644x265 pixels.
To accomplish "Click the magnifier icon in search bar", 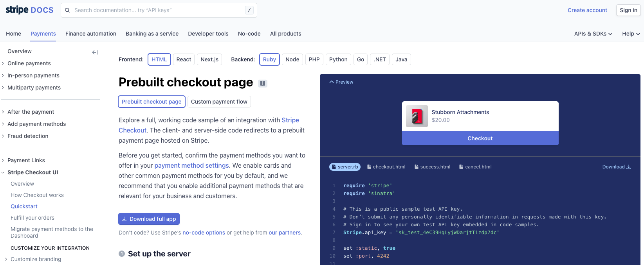I will pos(67,10).
